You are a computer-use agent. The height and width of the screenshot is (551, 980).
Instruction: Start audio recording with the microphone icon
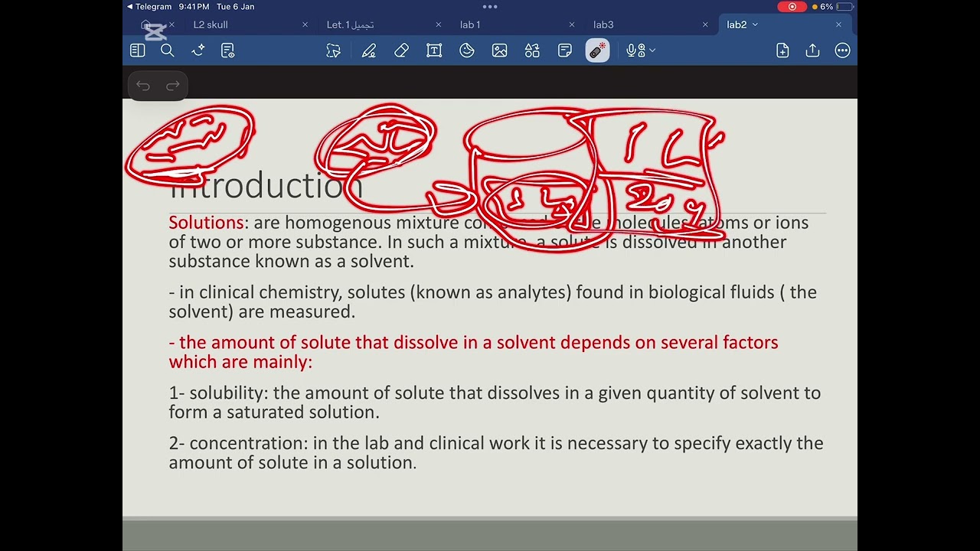635,51
